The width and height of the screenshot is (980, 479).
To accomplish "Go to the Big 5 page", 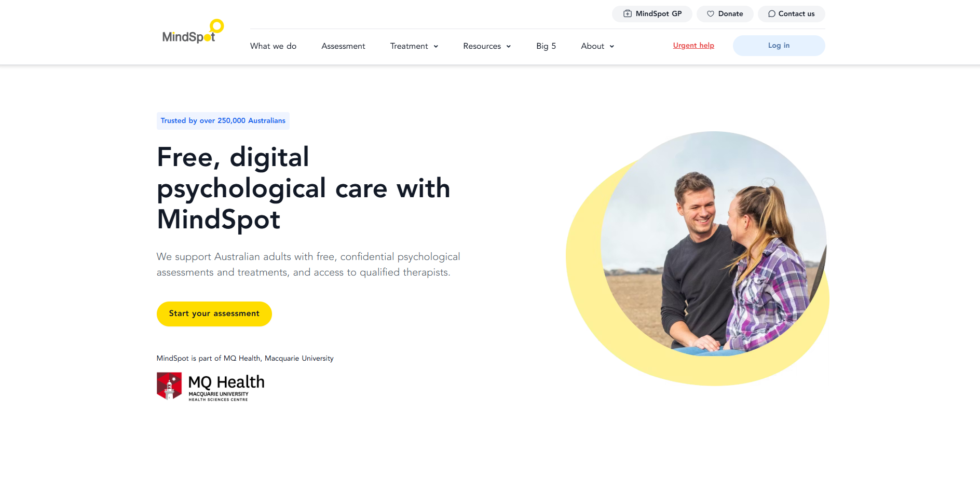I will (x=546, y=46).
